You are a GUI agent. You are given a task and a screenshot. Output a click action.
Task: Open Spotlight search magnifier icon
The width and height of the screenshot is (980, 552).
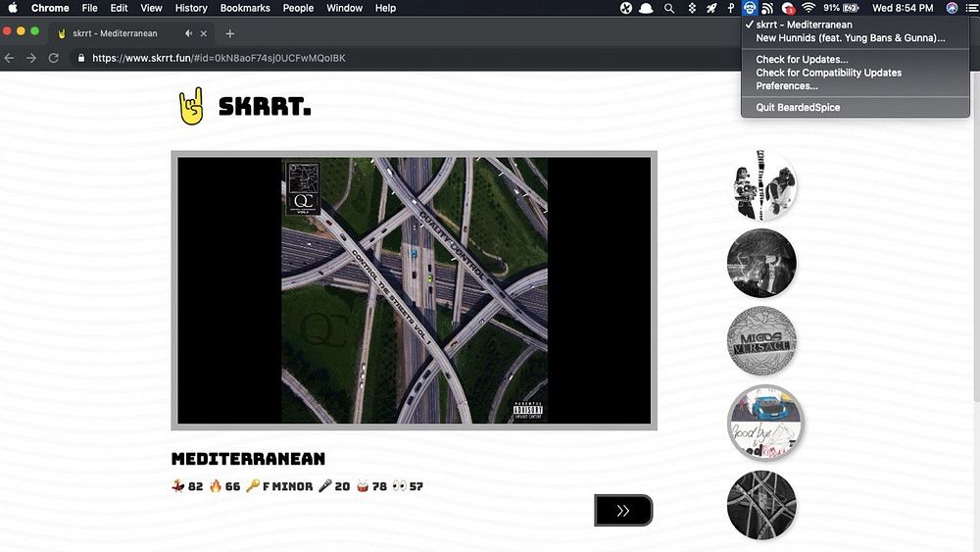tap(669, 8)
